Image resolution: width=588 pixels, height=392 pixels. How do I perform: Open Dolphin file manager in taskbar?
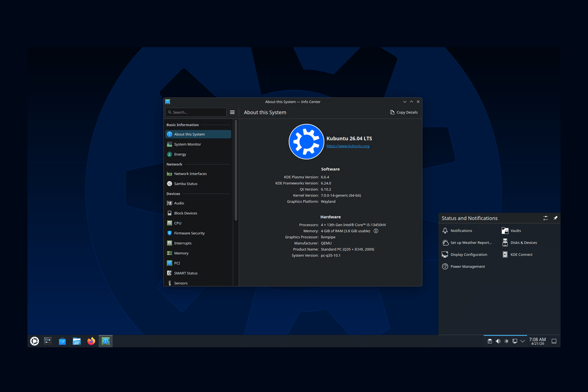point(77,341)
